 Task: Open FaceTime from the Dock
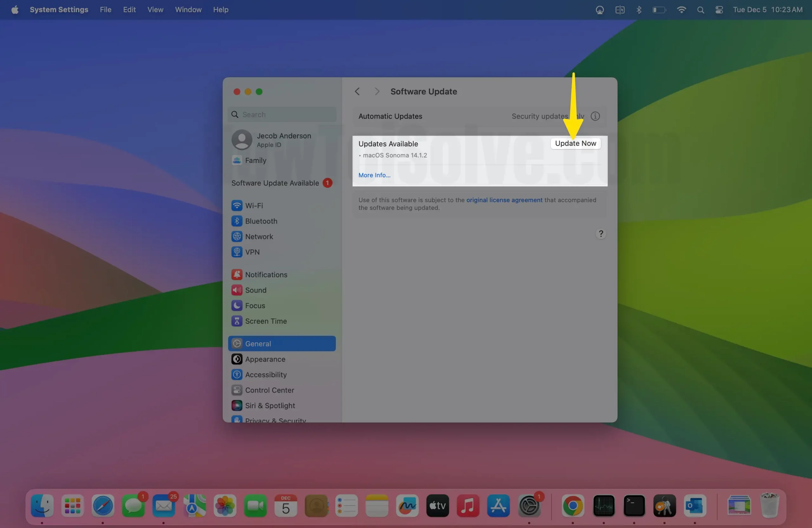255,506
